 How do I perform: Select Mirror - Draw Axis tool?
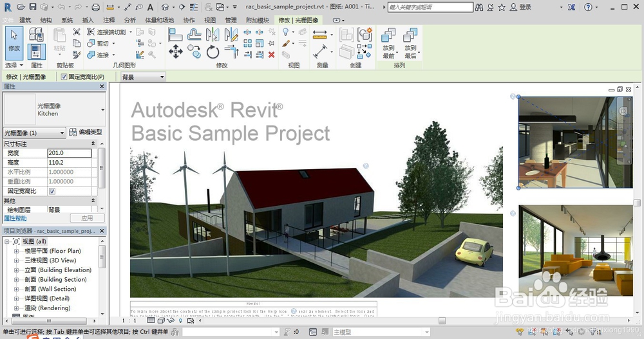[231, 35]
